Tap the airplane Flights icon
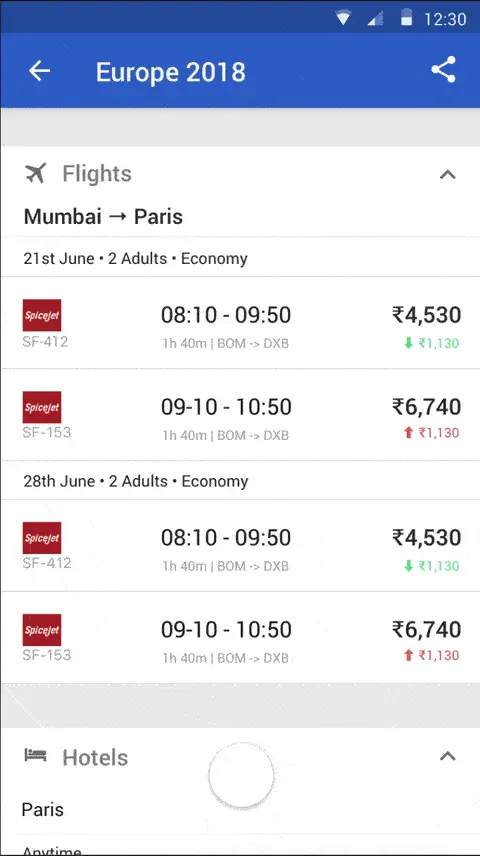The height and width of the screenshot is (856, 480). point(35,174)
